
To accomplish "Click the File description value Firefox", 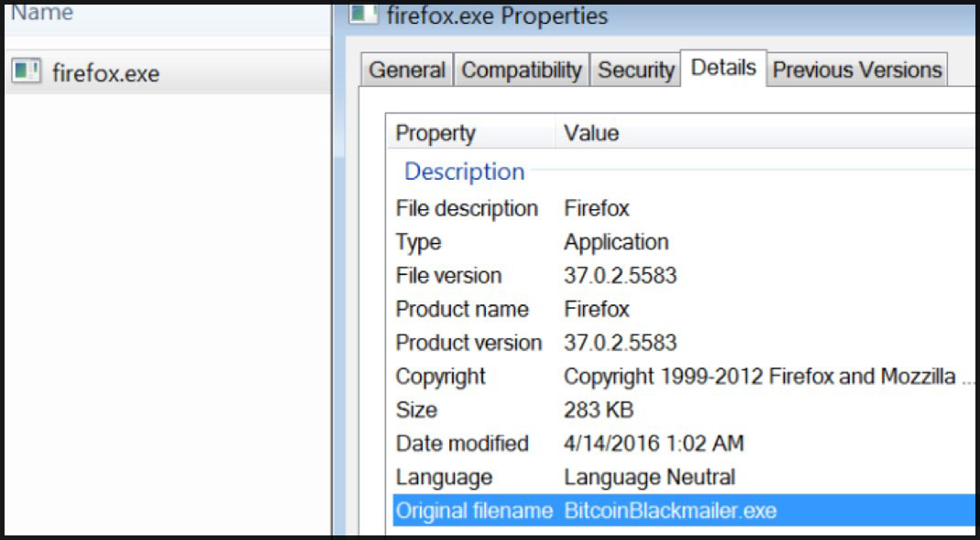I will pos(597,208).
